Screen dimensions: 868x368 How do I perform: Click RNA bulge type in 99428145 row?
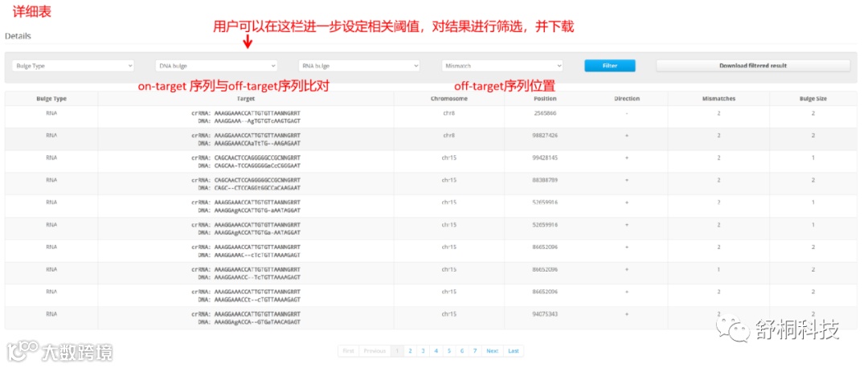[x=51, y=157]
